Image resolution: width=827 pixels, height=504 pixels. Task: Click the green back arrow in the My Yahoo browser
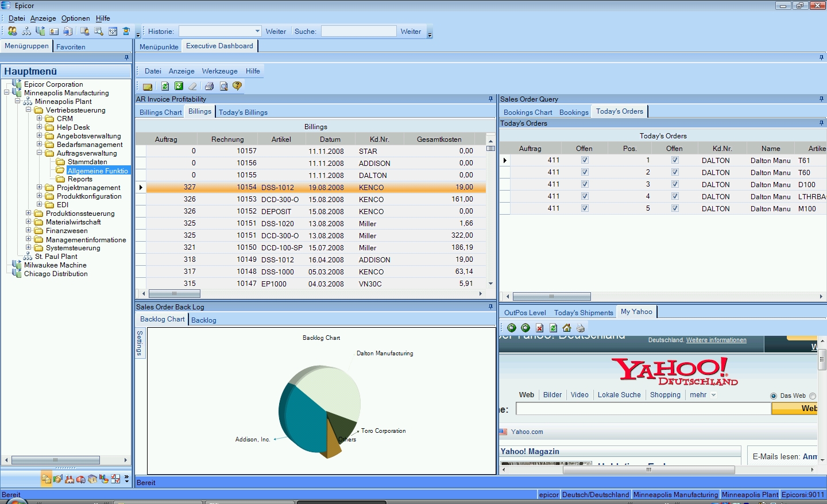[x=512, y=328]
